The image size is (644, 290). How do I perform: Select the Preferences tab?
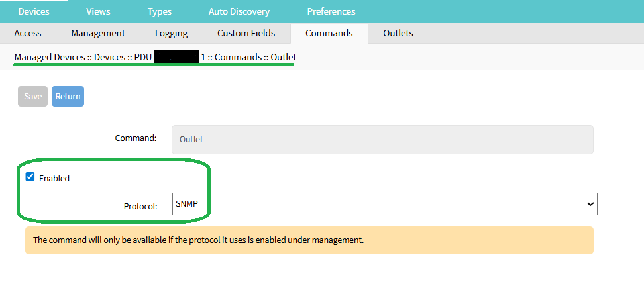[x=331, y=11]
